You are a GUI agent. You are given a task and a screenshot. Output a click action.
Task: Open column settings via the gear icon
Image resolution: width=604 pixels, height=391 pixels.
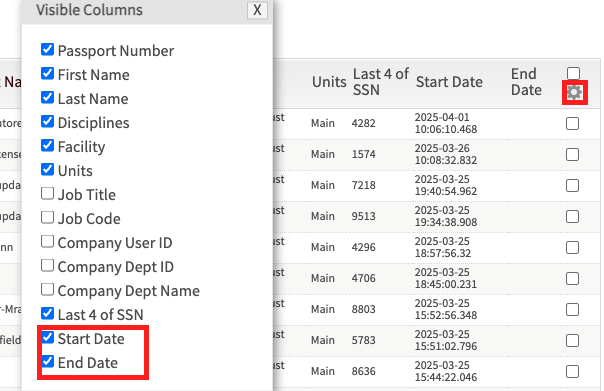(574, 92)
